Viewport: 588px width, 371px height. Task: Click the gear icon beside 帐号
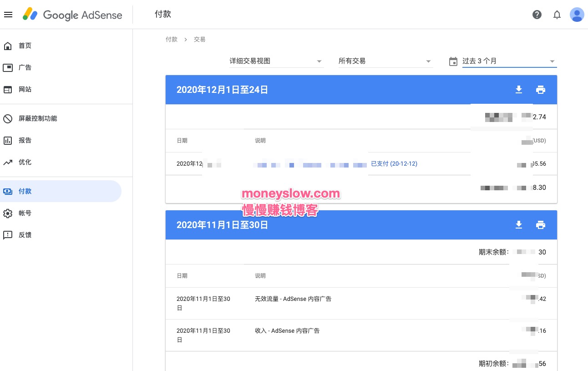pyautogui.click(x=8, y=213)
